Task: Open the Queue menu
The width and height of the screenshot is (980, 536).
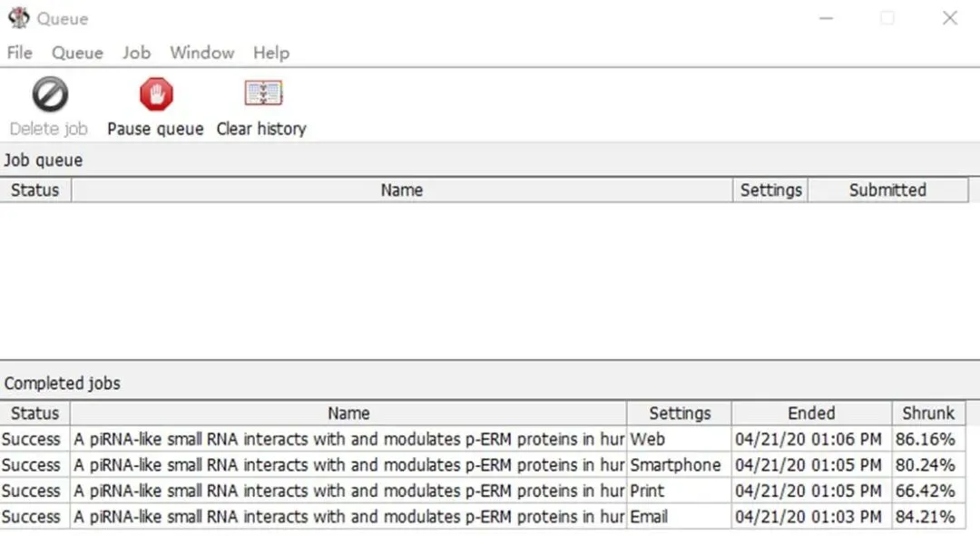Action: point(77,53)
